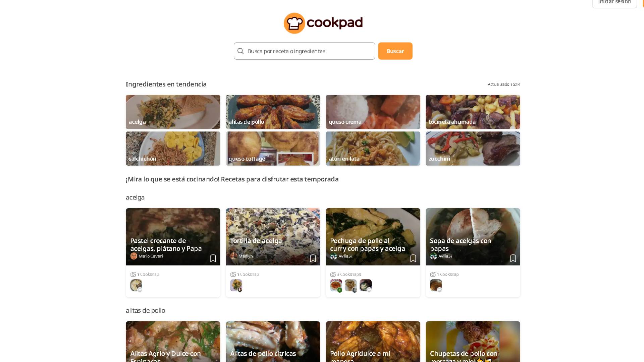
Task: Choose the zucchini trending ingredient
Action: click(473, 148)
